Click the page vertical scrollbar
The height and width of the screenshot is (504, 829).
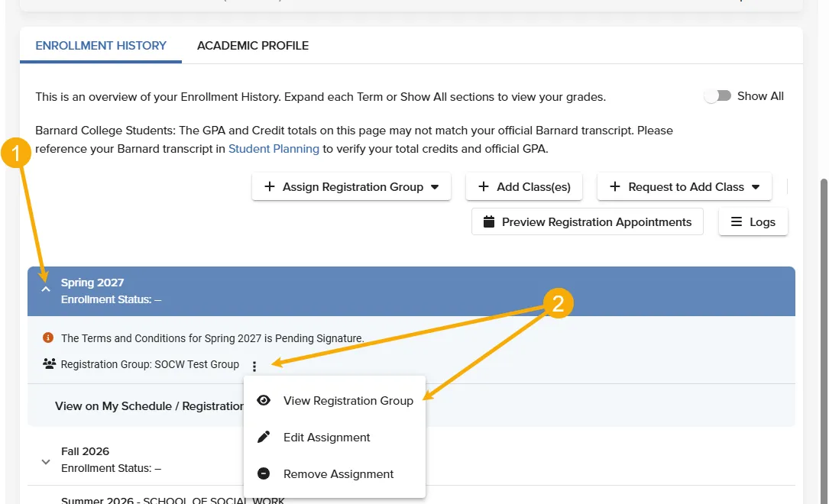pos(823,341)
